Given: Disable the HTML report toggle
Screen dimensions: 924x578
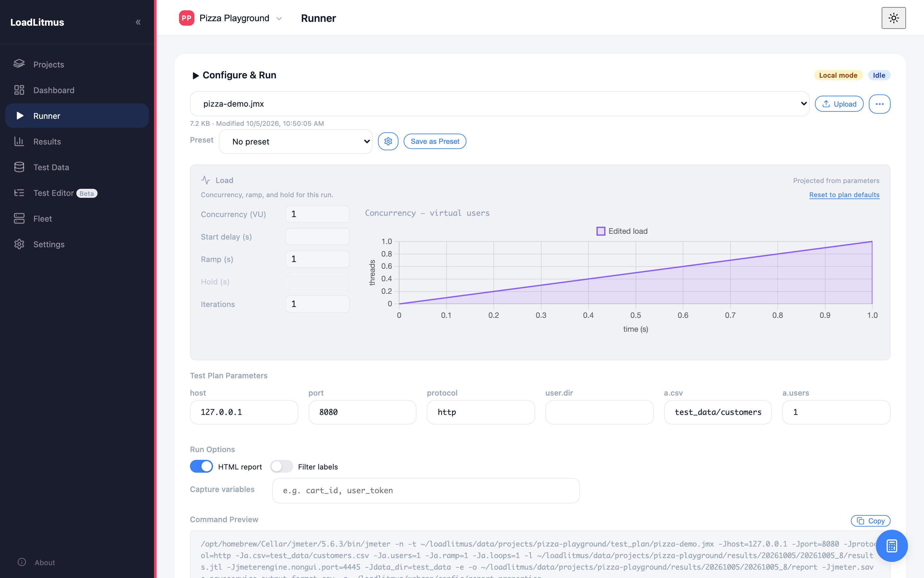Looking at the screenshot, I should 201,466.
